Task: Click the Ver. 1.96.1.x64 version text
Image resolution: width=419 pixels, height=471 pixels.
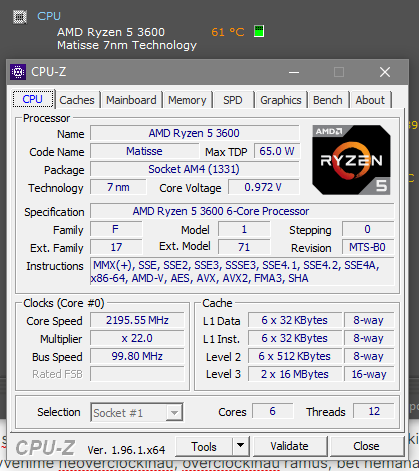Action: pyautogui.click(x=126, y=450)
